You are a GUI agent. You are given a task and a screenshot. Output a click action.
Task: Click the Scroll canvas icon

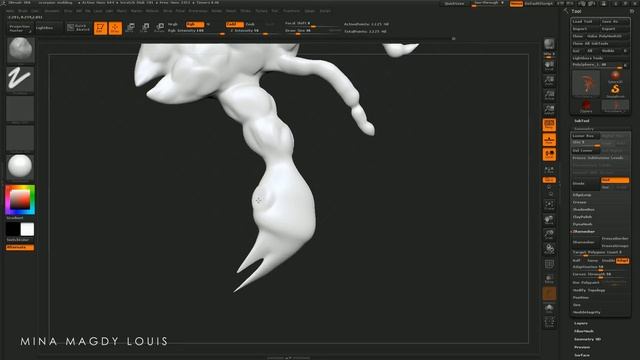coord(549,66)
